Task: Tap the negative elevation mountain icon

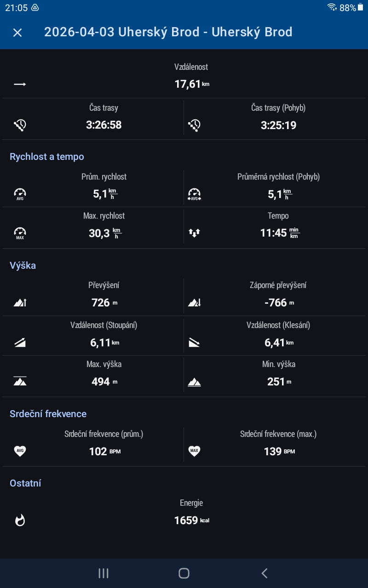Action: [194, 302]
